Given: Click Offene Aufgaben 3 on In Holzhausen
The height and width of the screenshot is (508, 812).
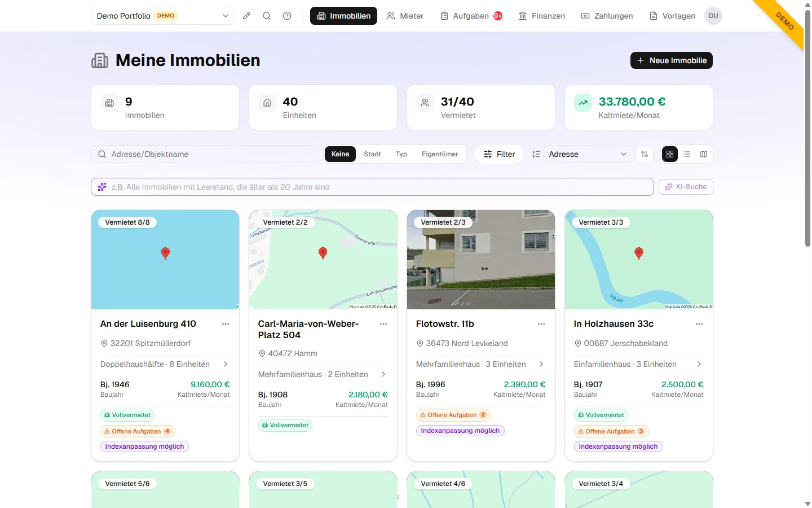Looking at the screenshot, I should coord(611,431).
